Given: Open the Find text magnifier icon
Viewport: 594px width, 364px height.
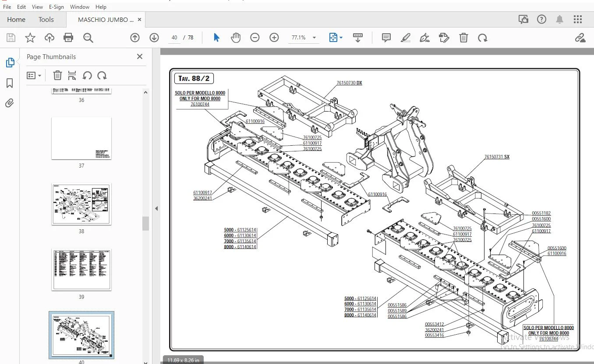Looking at the screenshot, I should 88,38.
